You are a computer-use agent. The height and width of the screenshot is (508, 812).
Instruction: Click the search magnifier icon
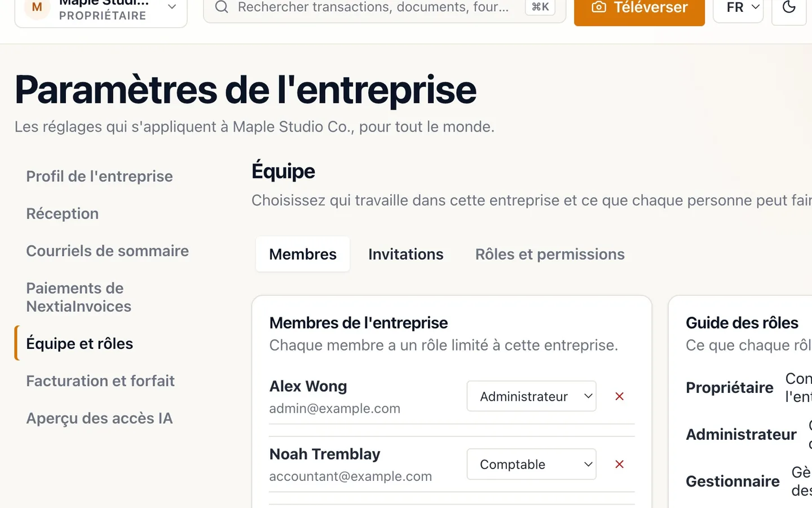point(222,7)
